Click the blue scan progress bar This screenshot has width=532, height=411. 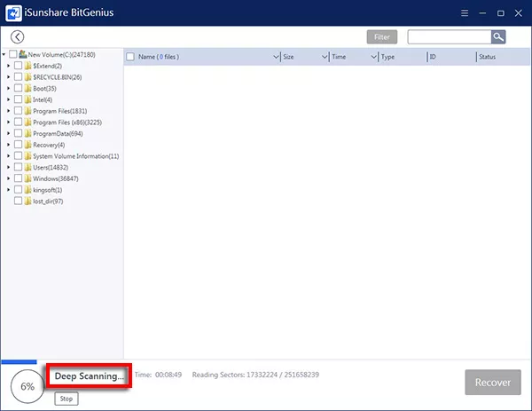[19, 362]
